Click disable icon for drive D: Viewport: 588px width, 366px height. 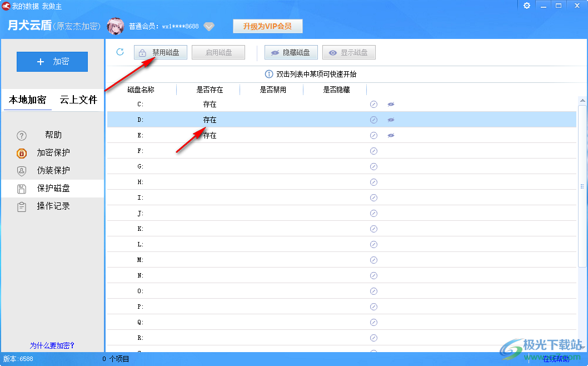click(373, 120)
